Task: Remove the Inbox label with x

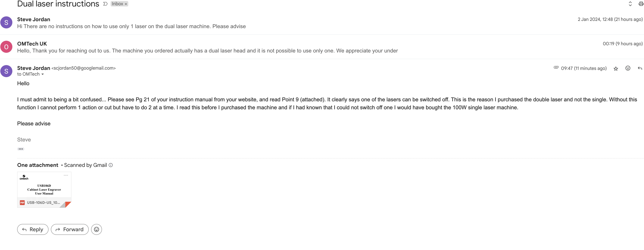Action: (126, 4)
